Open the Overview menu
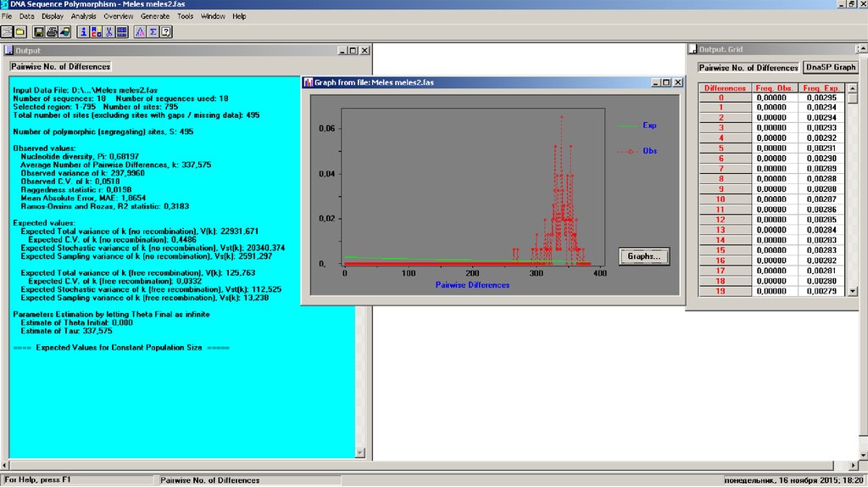This screenshot has height=487, width=868. (118, 16)
